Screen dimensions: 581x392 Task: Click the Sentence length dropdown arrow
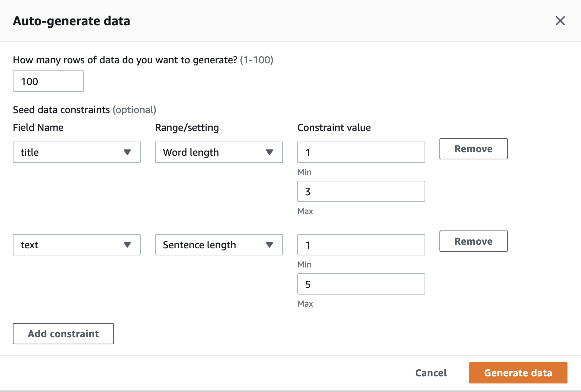[270, 245]
